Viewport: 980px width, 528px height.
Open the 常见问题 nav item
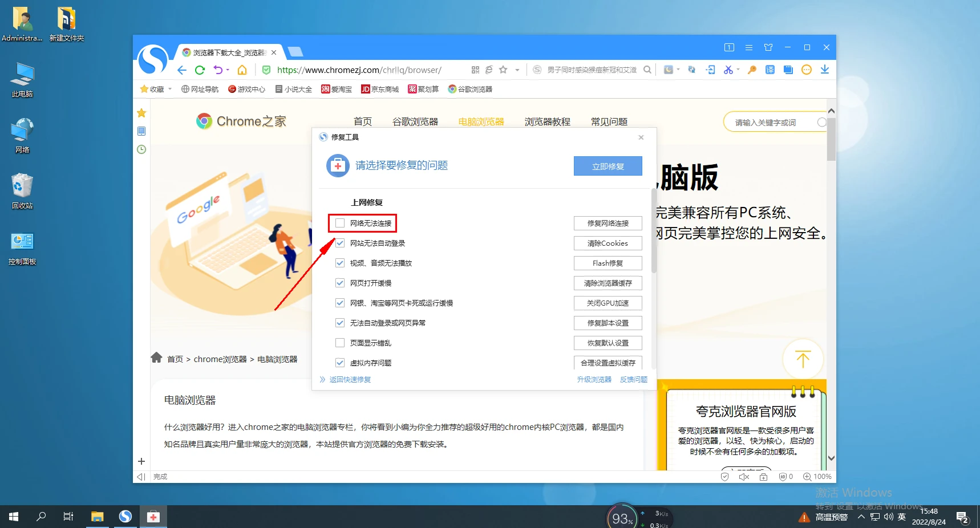(609, 121)
